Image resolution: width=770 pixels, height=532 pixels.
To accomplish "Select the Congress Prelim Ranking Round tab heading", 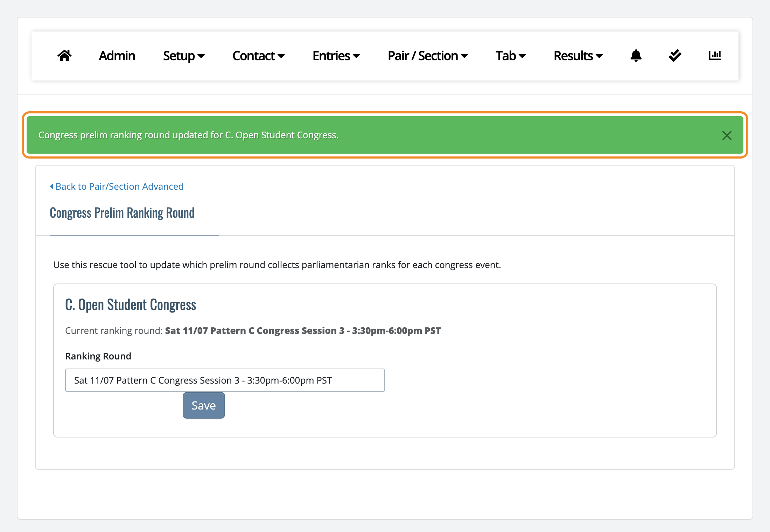I will 122,213.
